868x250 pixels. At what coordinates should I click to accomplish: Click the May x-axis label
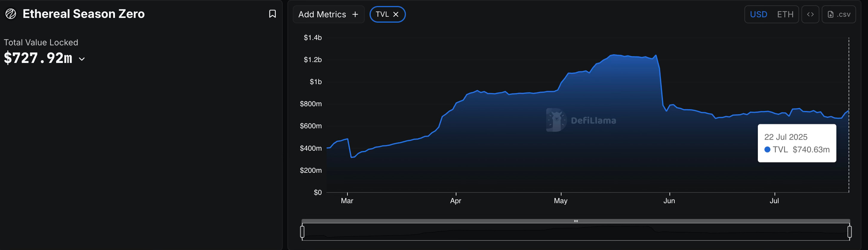pyautogui.click(x=561, y=201)
